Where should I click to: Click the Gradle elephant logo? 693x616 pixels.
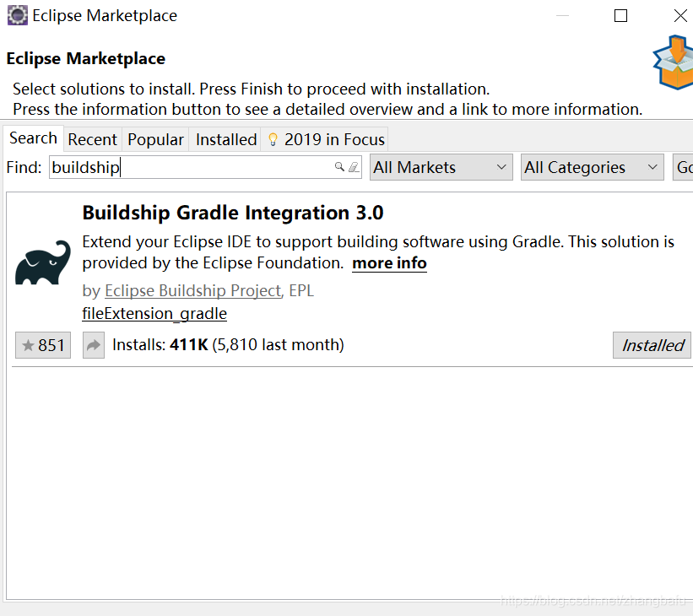coord(43,262)
